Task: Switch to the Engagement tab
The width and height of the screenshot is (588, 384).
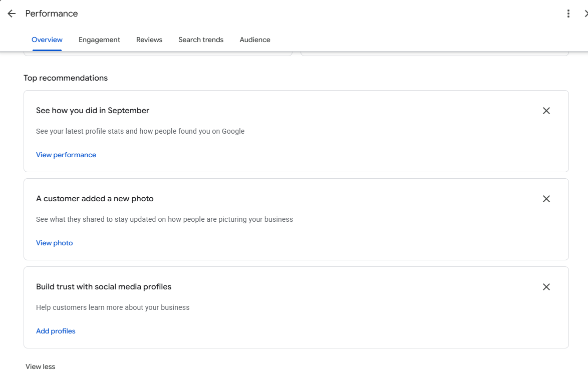Action: click(x=99, y=40)
